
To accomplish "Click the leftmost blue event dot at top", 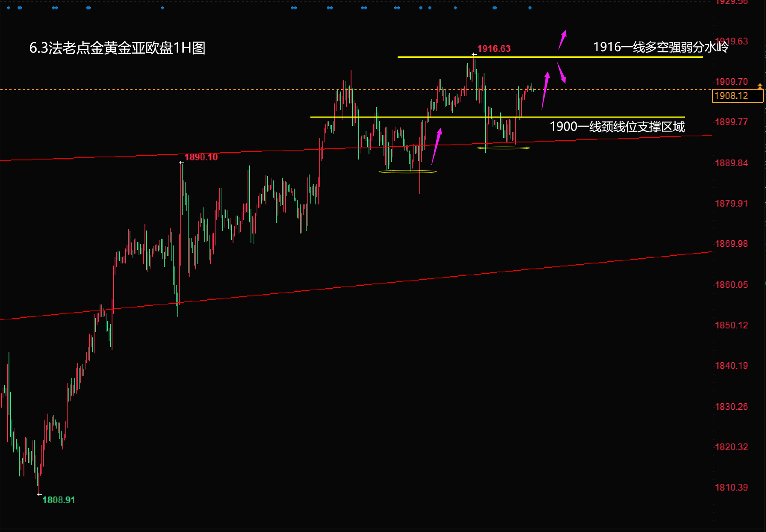I will pos(8,8).
